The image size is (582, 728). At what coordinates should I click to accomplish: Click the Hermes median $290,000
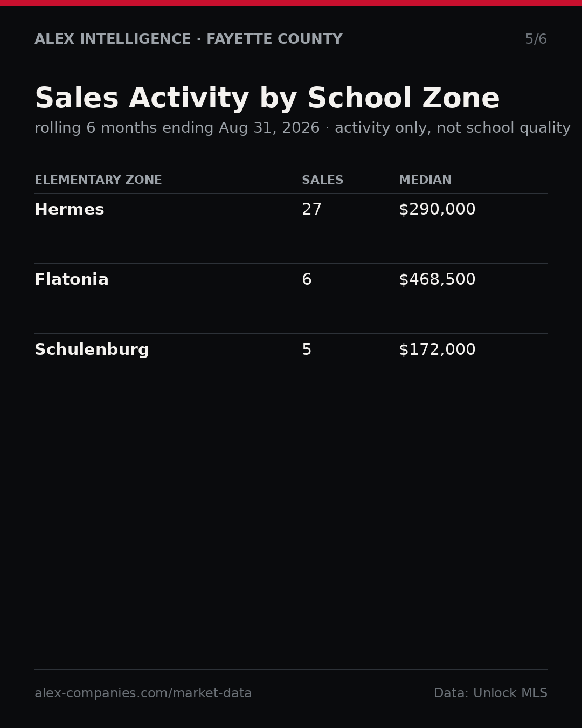point(437,210)
